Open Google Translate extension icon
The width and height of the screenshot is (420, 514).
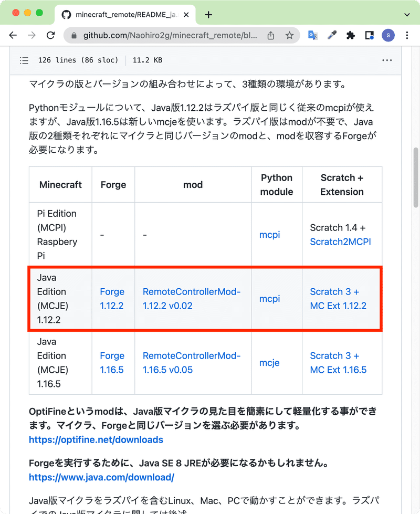click(x=313, y=35)
